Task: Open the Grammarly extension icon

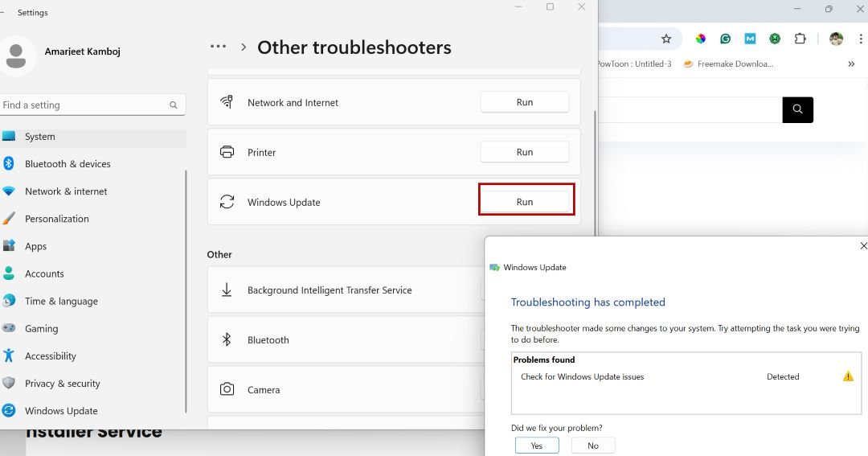Action: 725,39
